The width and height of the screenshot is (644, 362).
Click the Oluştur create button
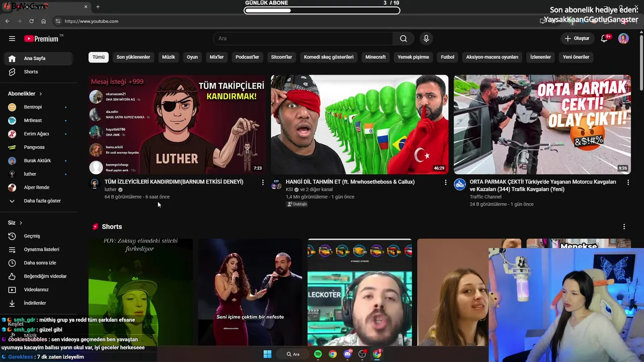tap(577, 39)
